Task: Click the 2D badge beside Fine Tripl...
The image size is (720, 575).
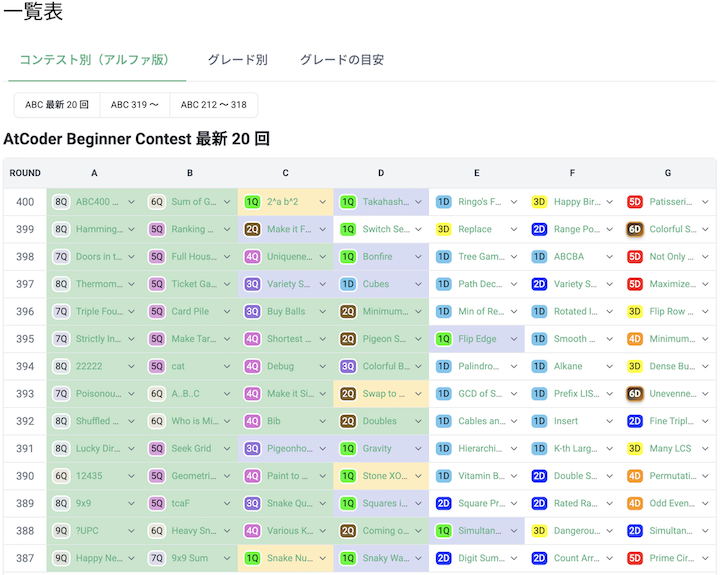Action: coord(635,421)
